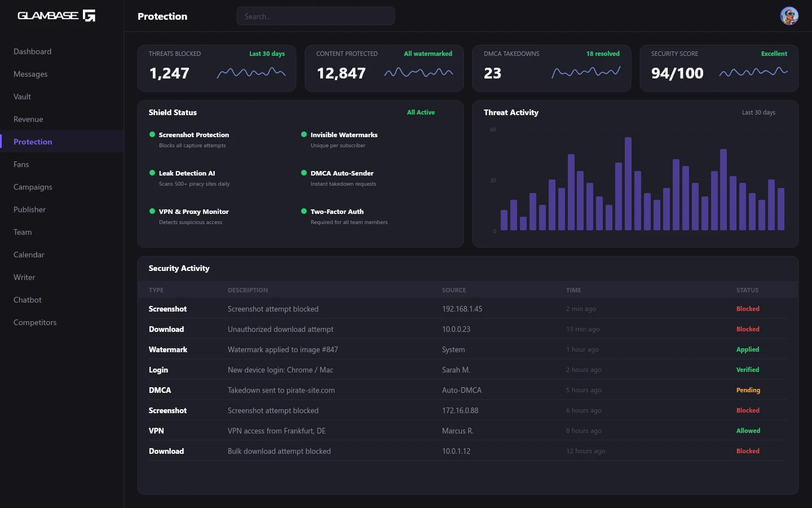Click the Threats Blocked sparkline chart
The height and width of the screenshot is (508, 812).
click(x=251, y=73)
